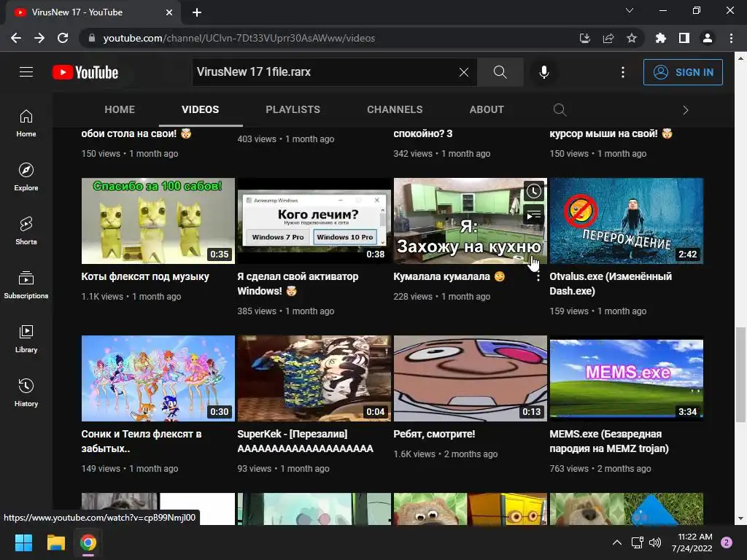Open Chrome profile avatar
This screenshot has height=560, width=747.
(707, 38)
